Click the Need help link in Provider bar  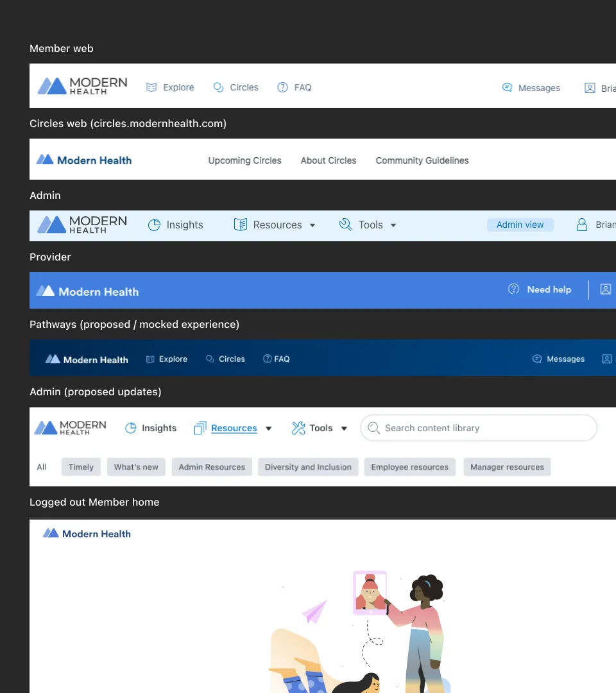(549, 289)
